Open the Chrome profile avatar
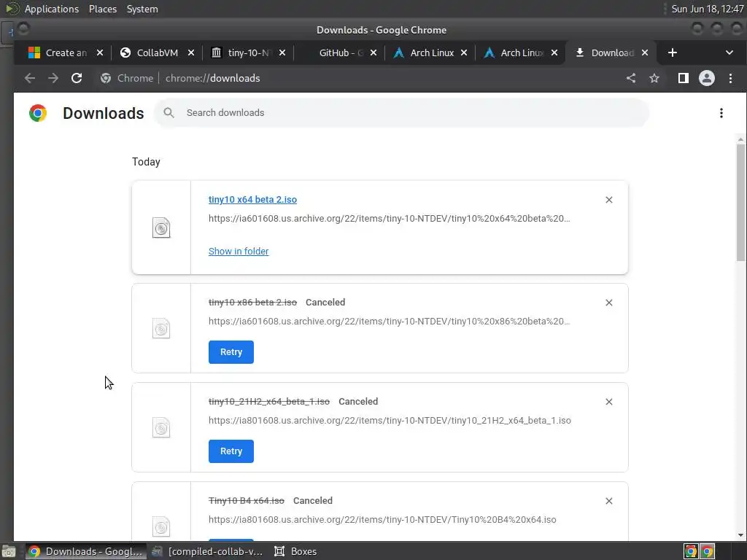 (706, 78)
